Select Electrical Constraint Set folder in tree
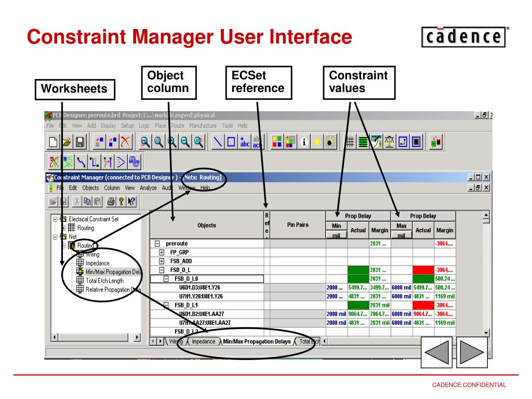This screenshot has width=532, height=399. tap(94, 219)
